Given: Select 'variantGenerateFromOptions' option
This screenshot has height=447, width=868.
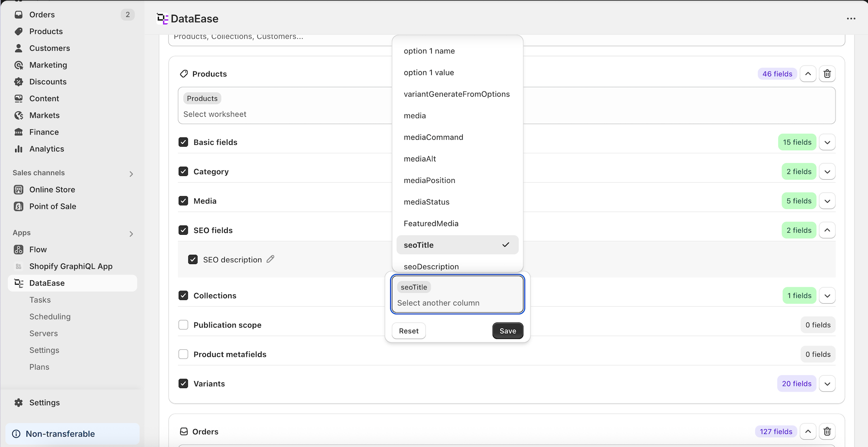Looking at the screenshot, I should tap(457, 94).
